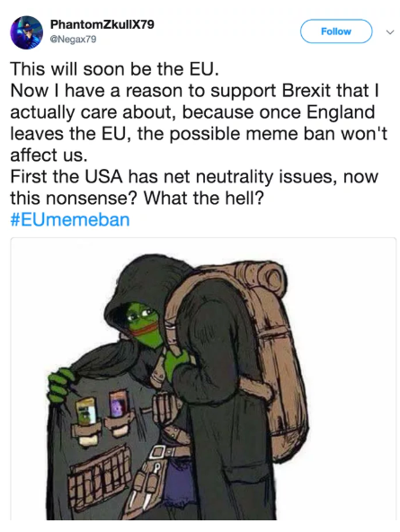Click the "This will soon be the EU." line
400x532 pixels.
click(115, 69)
